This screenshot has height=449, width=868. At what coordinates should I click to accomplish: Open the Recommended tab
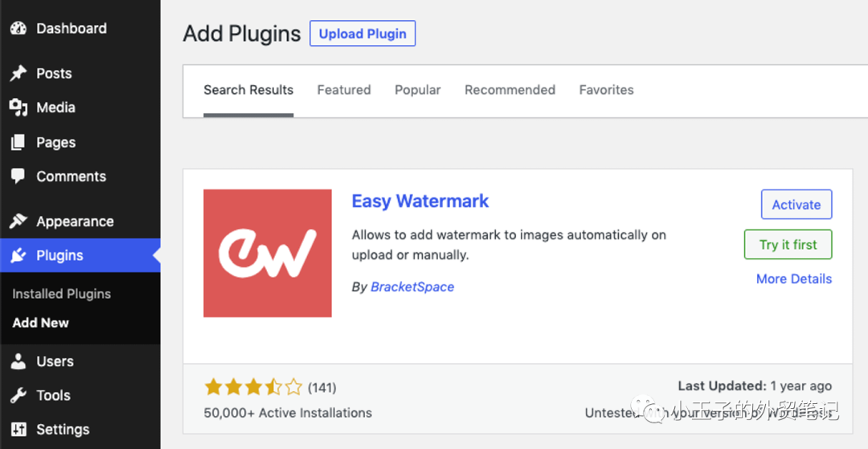click(510, 90)
